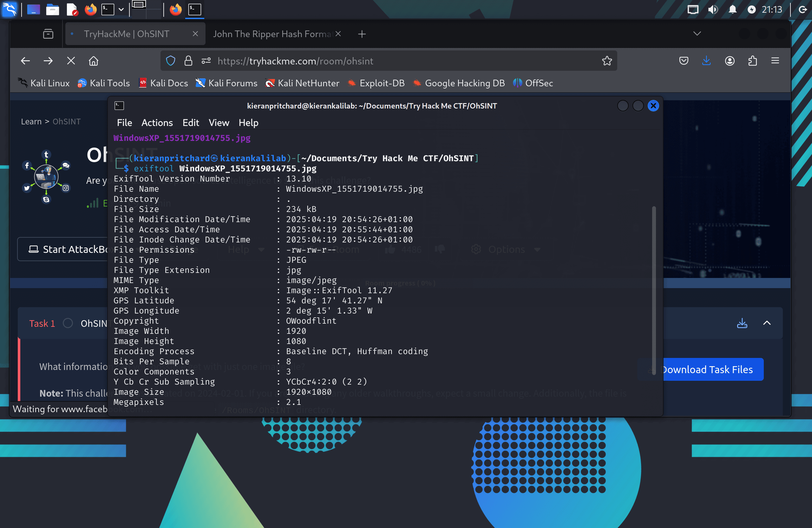Open Firefox downloads panel

coord(706,61)
